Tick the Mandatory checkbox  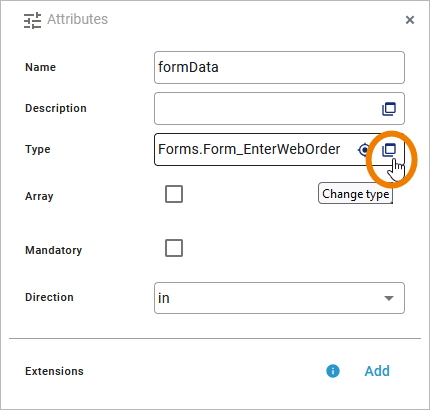pyautogui.click(x=174, y=248)
